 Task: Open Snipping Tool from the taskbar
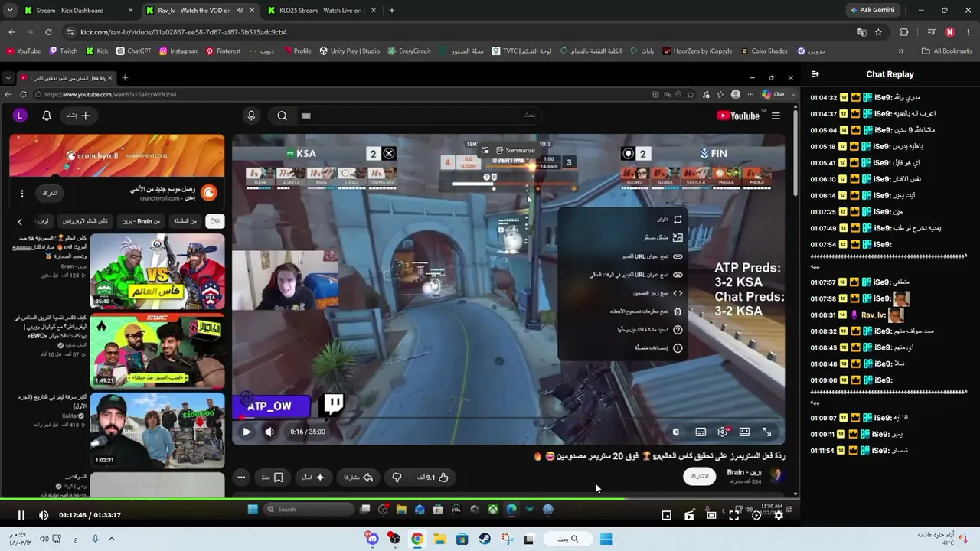[x=507, y=539]
